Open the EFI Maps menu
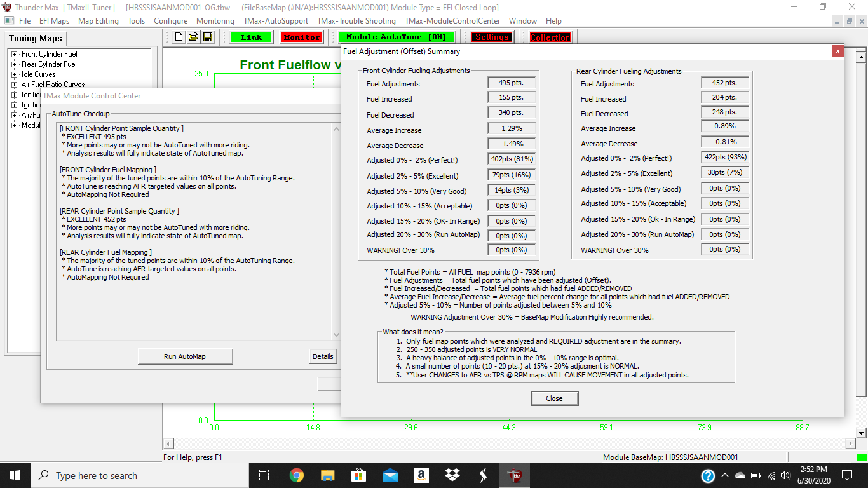This screenshot has width=868, height=488. 54,21
